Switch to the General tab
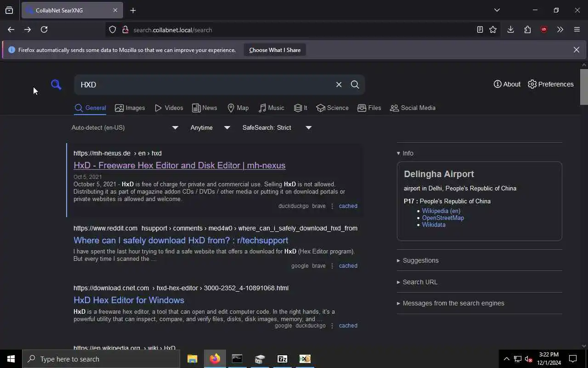This screenshot has width=588, height=368. 90,108
